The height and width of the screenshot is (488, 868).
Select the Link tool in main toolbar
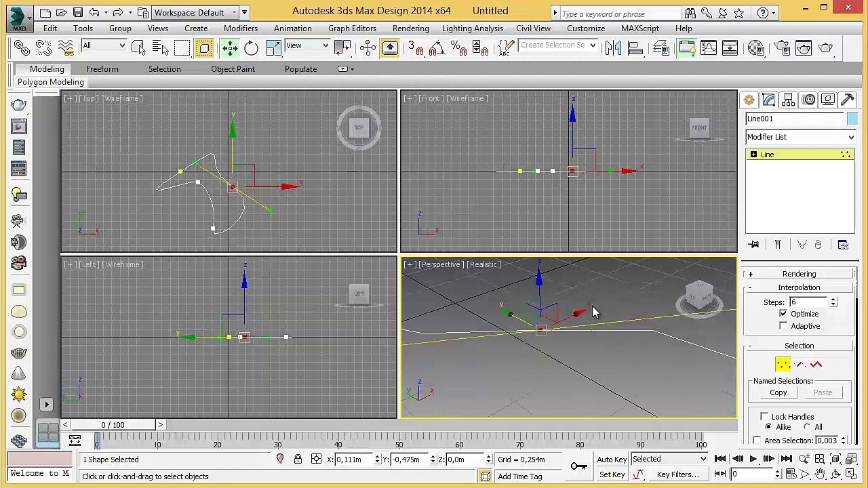(22, 47)
